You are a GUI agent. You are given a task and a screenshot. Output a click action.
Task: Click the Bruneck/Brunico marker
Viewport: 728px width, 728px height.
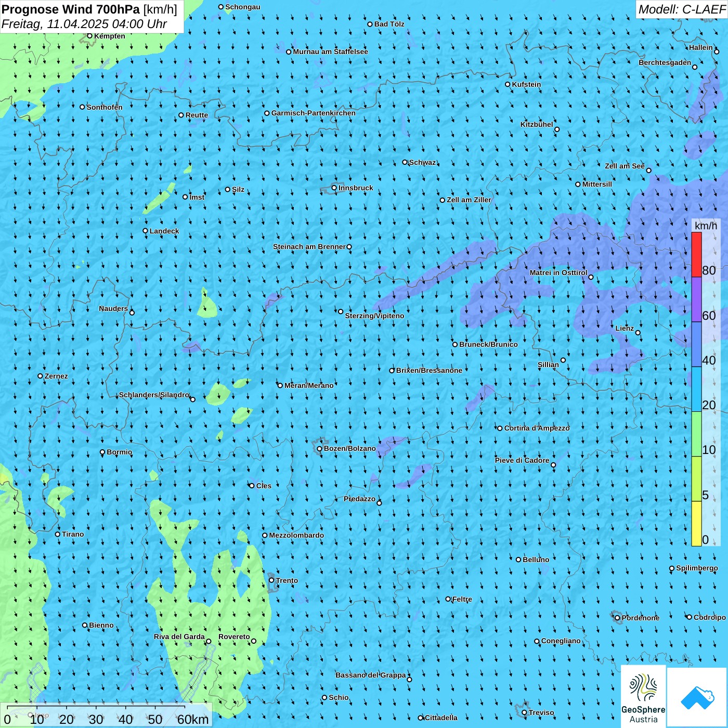(455, 344)
